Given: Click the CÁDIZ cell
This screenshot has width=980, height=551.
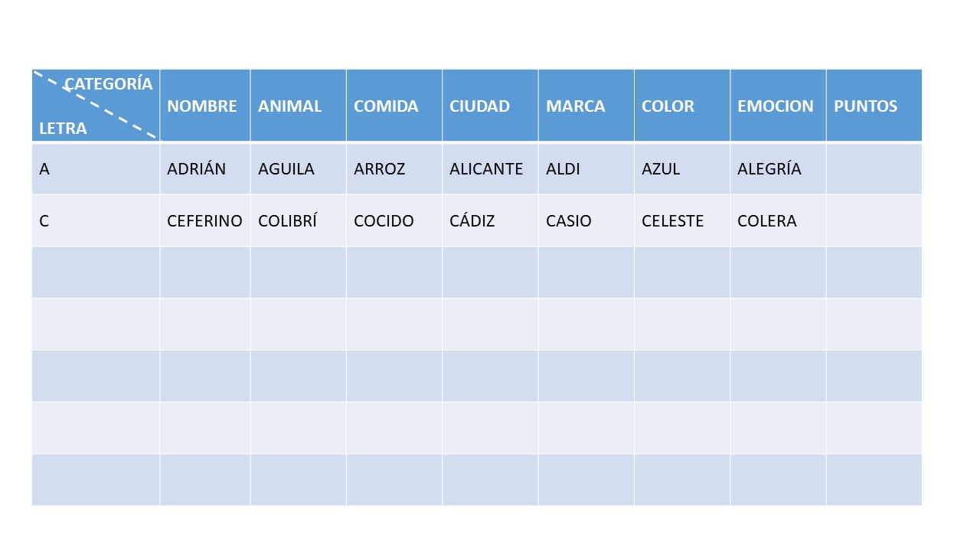Looking at the screenshot, I should coord(490,220).
